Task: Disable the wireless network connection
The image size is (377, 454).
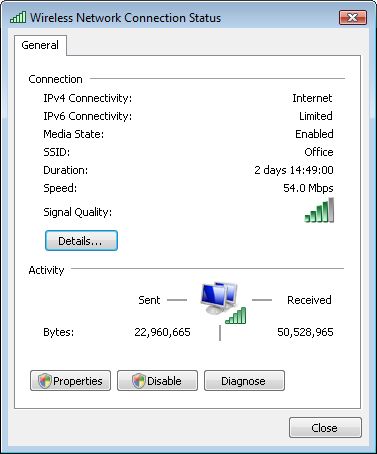Action: pyautogui.click(x=157, y=381)
